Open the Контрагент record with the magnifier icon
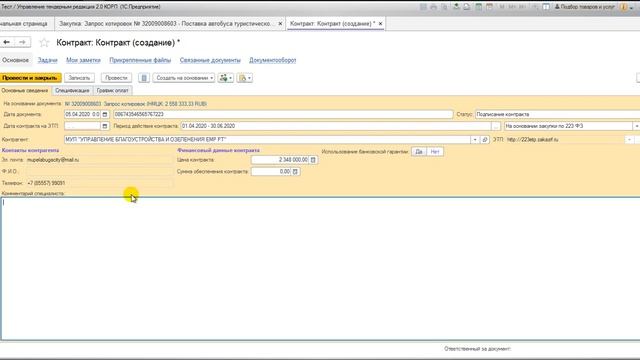The height and width of the screenshot is (360, 640). 484,140
